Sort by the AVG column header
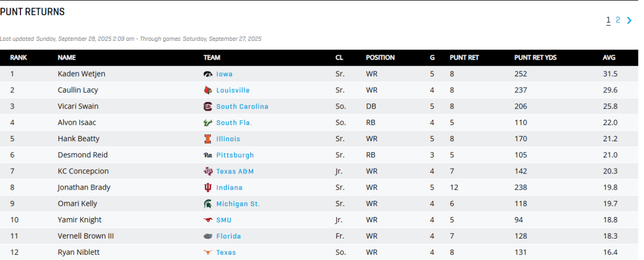 tap(609, 57)
